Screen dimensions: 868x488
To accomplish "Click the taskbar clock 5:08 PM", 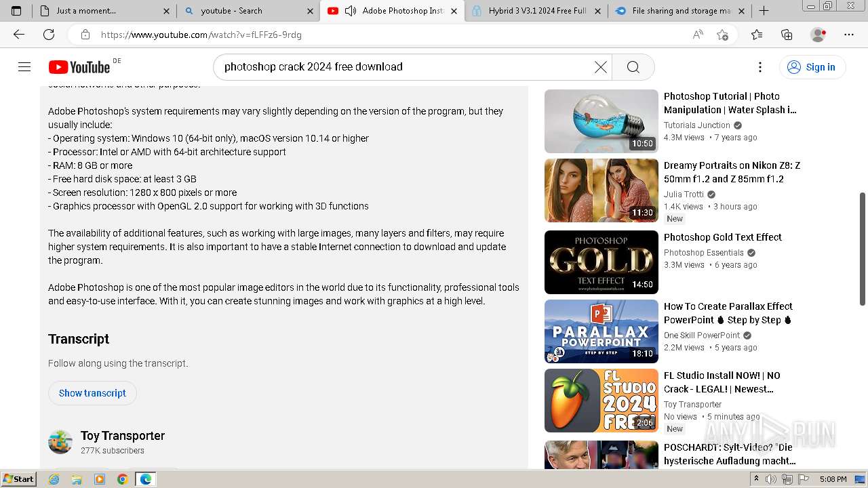I will coord(833,479).
